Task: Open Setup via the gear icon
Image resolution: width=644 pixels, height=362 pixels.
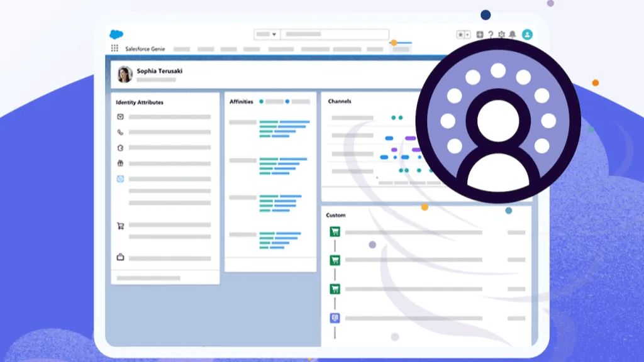Action: click(x=501, y=34)
